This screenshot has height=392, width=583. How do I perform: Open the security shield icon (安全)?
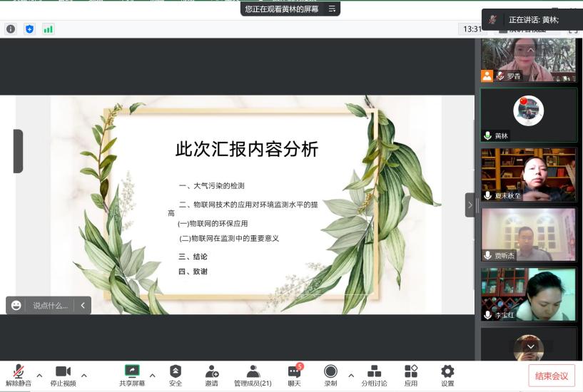(x=176, y=372)
